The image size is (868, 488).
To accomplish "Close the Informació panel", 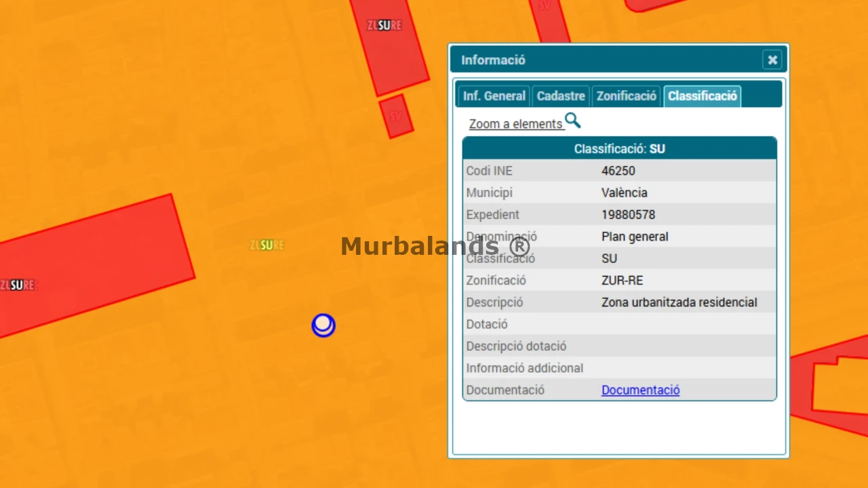I will 772,60.
